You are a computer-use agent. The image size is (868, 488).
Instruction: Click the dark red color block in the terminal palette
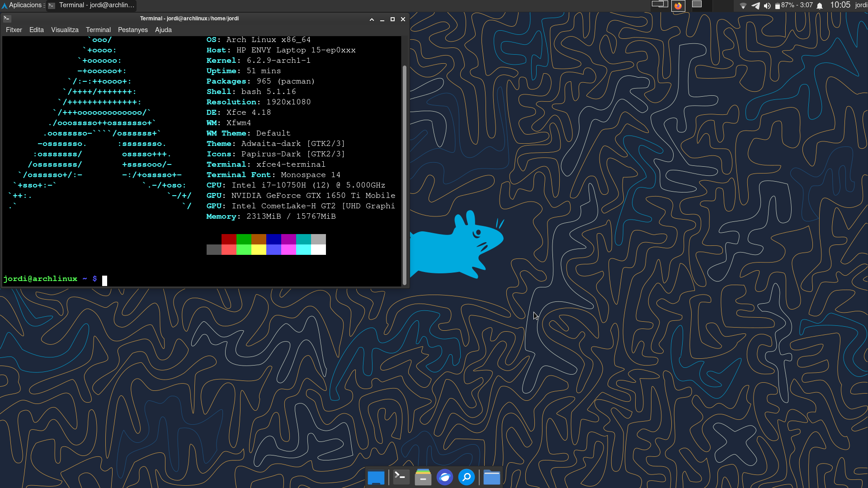(x=229, y=239)
